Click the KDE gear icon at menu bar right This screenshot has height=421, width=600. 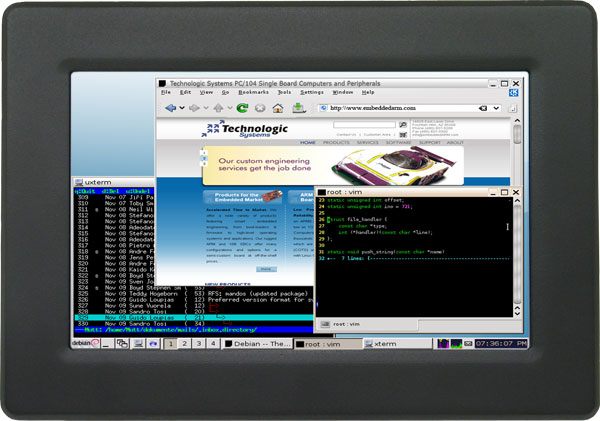click(x=514, y=93)
